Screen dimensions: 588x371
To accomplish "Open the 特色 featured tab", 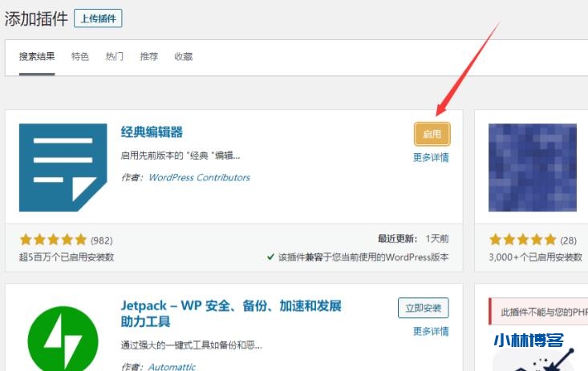I will tap(80, 57).
